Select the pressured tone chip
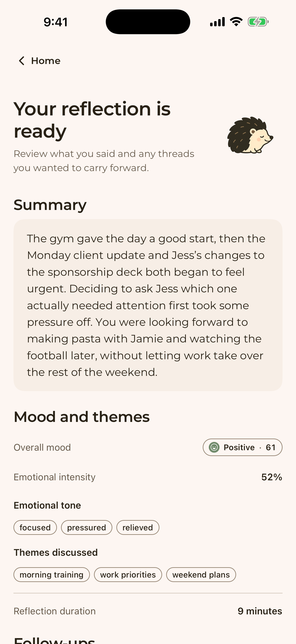296x644 pixels. 87,527
